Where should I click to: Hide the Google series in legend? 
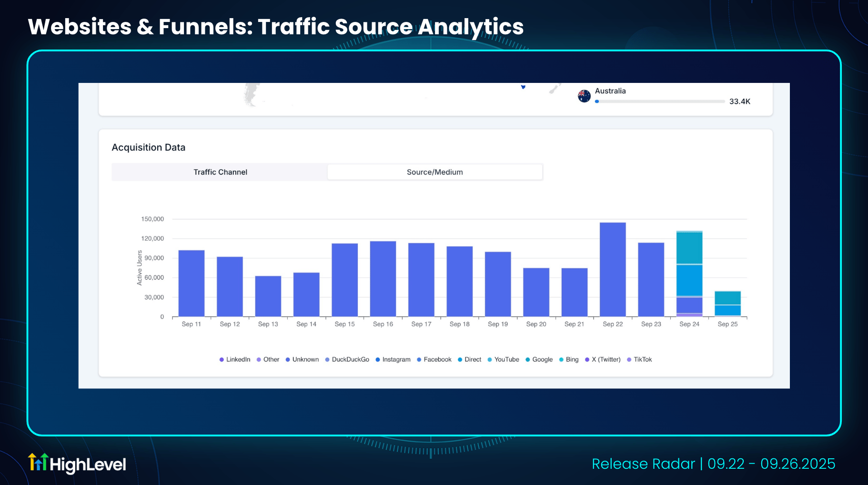point(539,360)
